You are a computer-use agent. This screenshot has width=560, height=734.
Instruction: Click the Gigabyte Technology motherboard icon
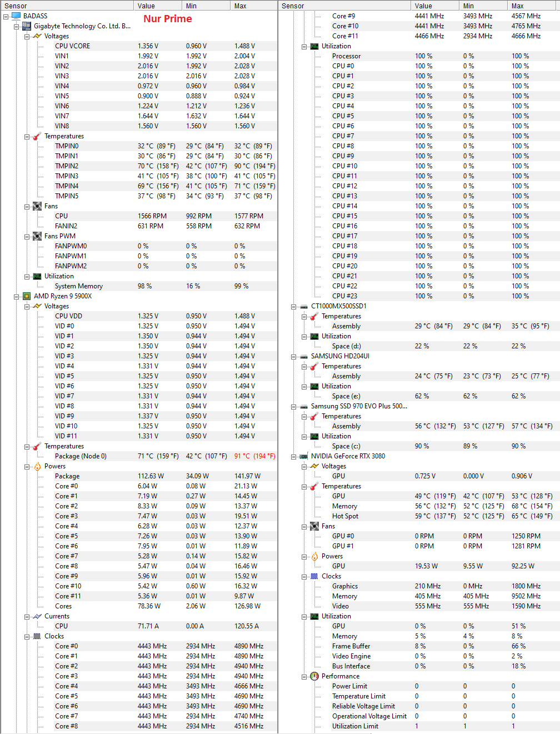tap(27, 26)
